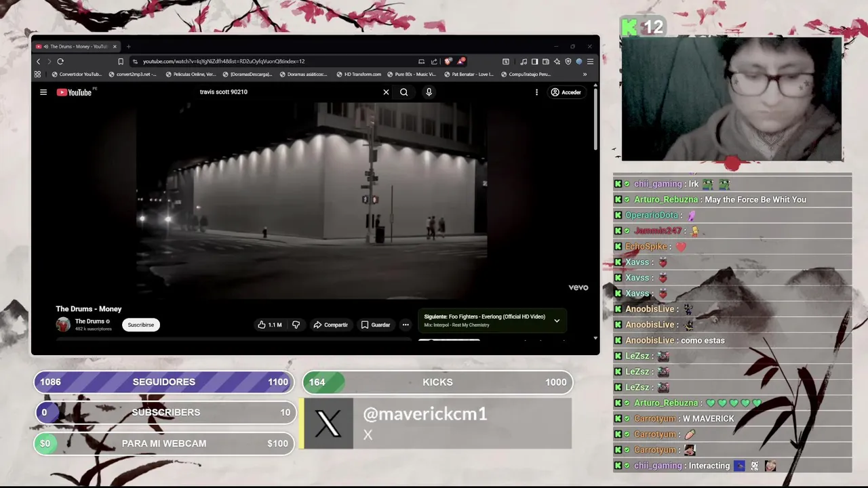The image size is (868, 488).
Task: Save the video with Guardar
Action: pos(376,325)
